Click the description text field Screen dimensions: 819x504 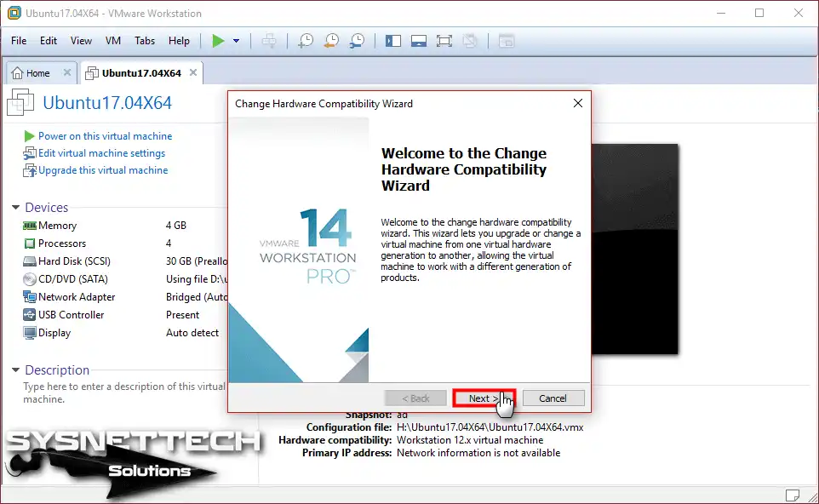[124, 392]
